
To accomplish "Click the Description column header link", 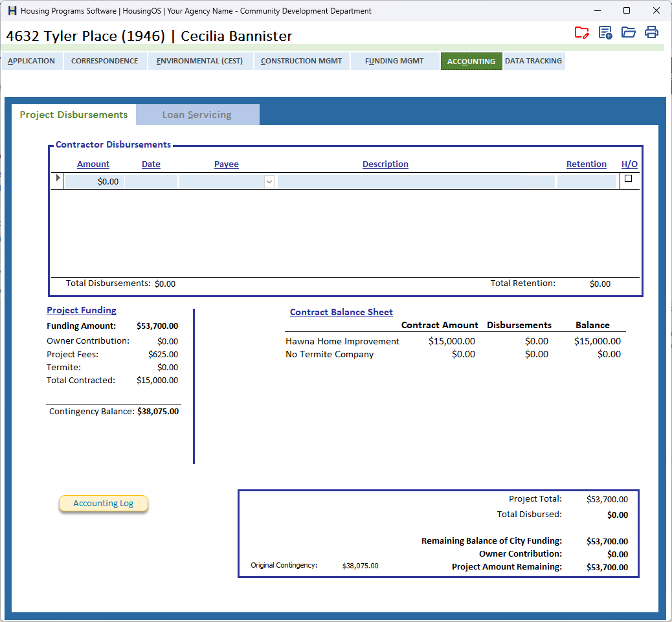I will (385, 164).
